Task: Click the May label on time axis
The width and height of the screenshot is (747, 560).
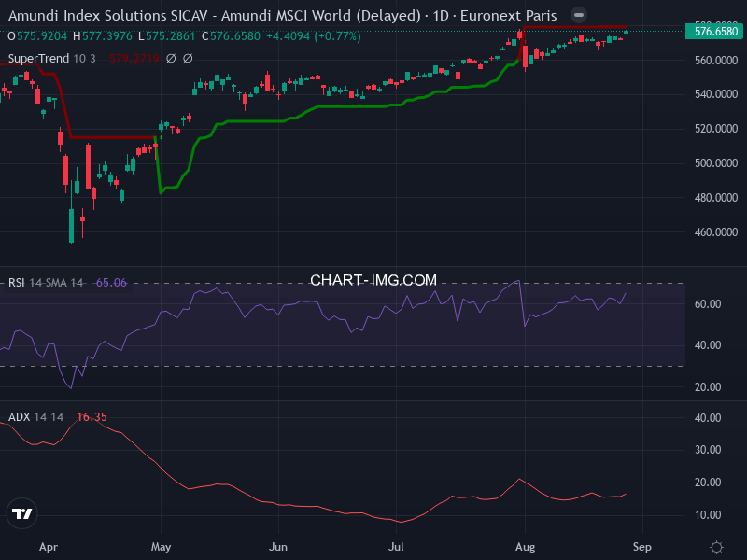Action: (161, 547)
